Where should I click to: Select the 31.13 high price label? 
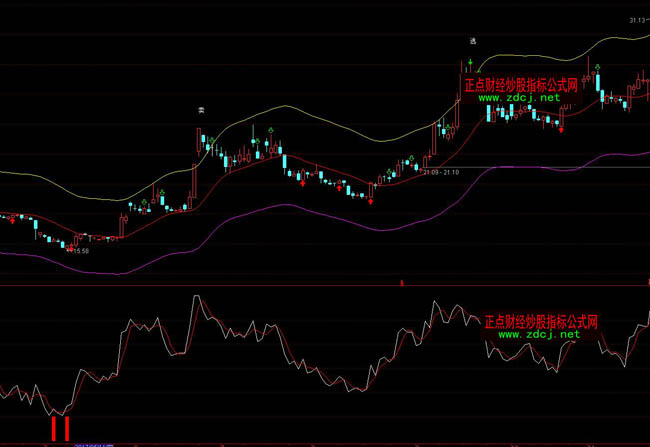pos(638,20)
